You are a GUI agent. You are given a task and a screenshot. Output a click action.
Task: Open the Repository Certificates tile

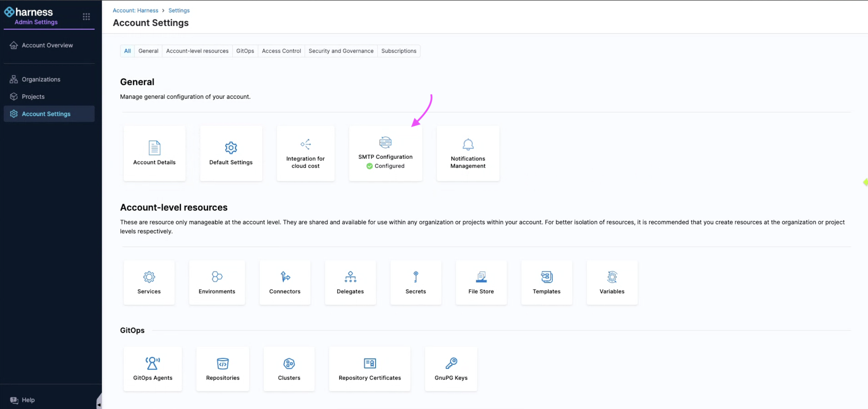369,369
